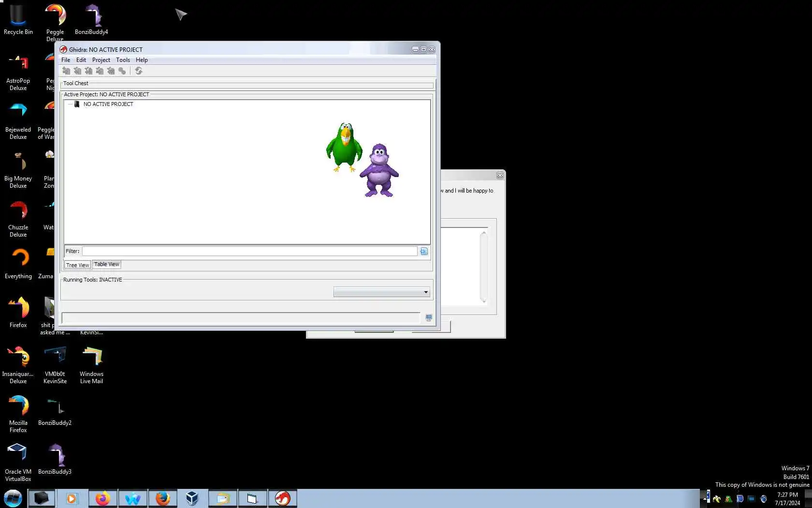Select the Windows Live Mail desktop icon
The height and width of the screenshot is (508, 812).
(x=91, y=365)
